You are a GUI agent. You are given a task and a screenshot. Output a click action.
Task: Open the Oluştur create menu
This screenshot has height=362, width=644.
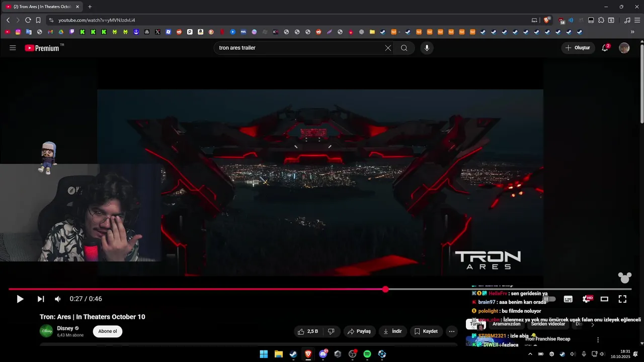tap(578, 48)
